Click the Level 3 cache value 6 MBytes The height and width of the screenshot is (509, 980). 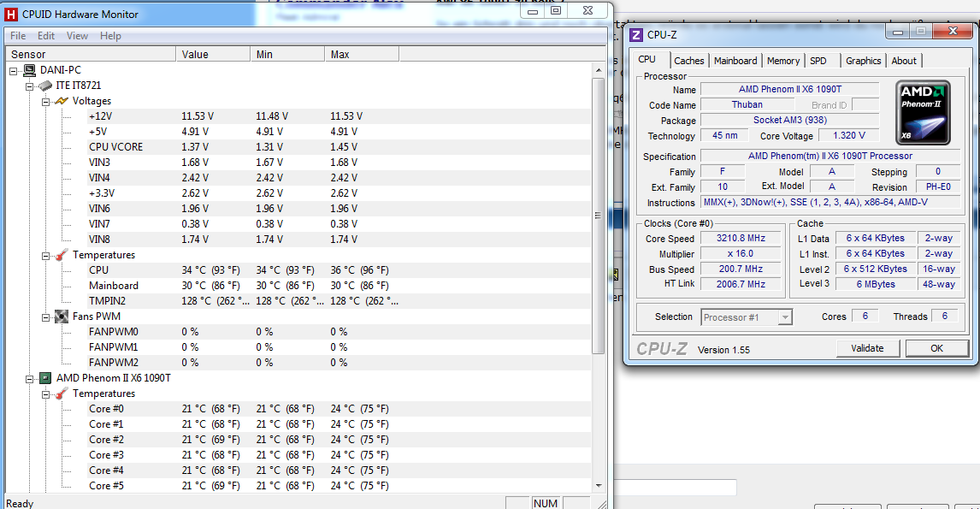875,284
